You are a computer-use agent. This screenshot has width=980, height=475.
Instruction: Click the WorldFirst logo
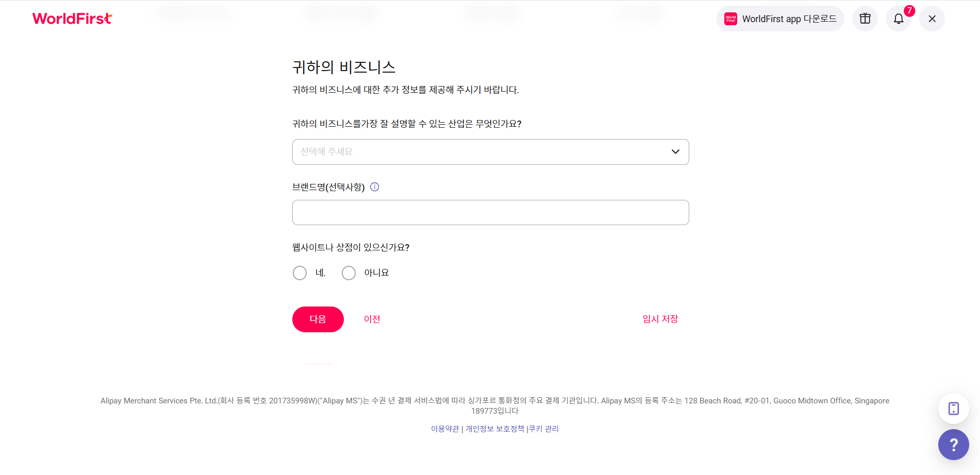click(72, 19)
